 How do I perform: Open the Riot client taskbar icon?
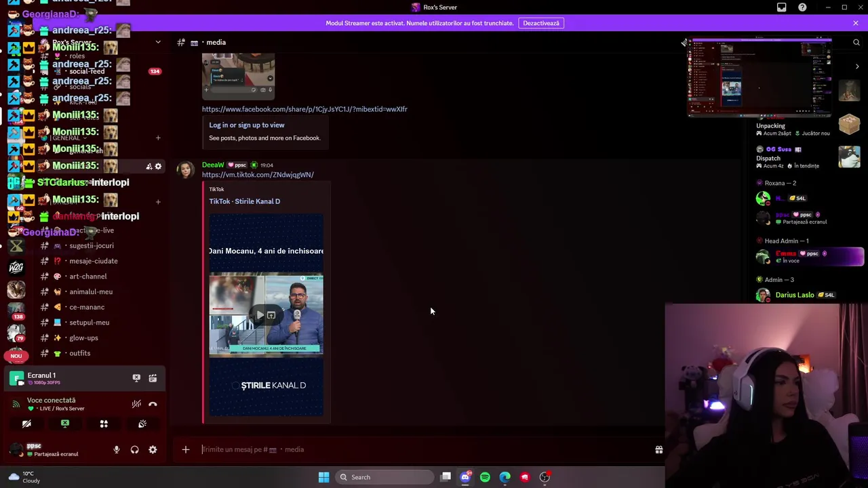525,477
